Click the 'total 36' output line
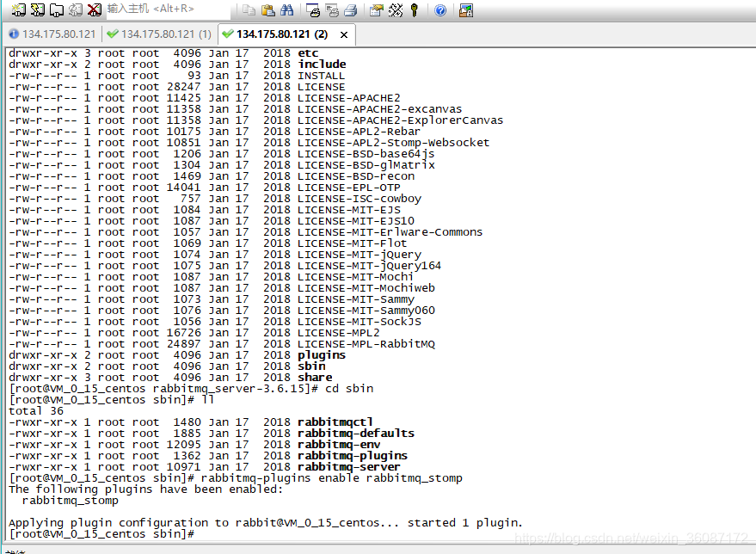 (36, 411)
